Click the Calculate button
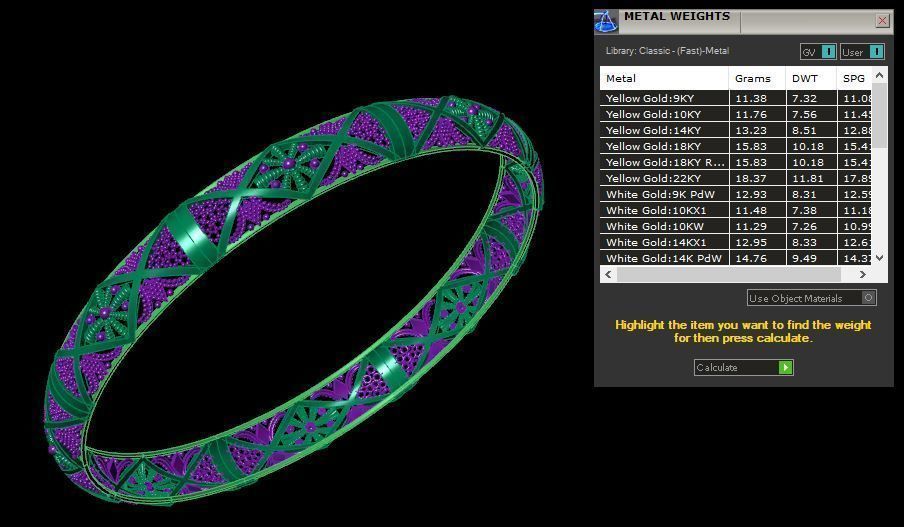This screenshot has height=527, width=904. tap(744, 367)
